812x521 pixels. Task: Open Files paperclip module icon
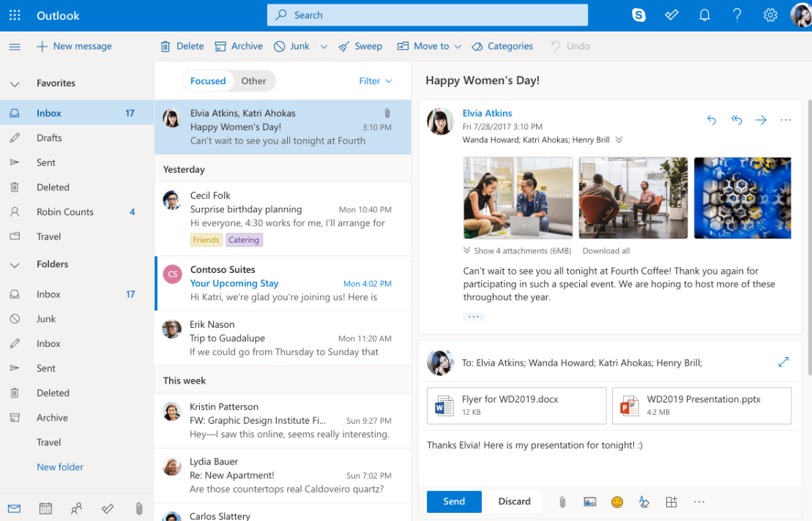(139, 509)
